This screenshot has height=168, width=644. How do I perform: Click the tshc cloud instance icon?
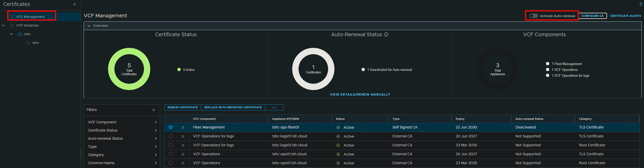pos(20,34)
